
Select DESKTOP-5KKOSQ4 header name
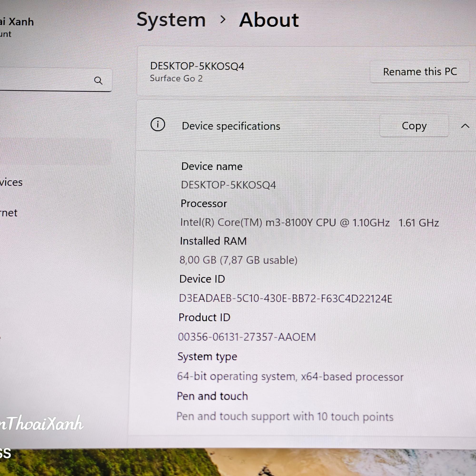click(197, 66)
